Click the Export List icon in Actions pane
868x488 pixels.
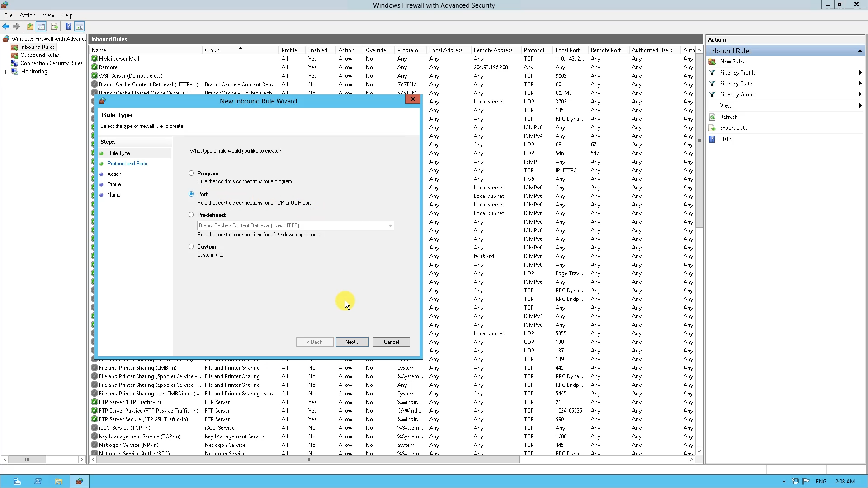pos(712,128)
